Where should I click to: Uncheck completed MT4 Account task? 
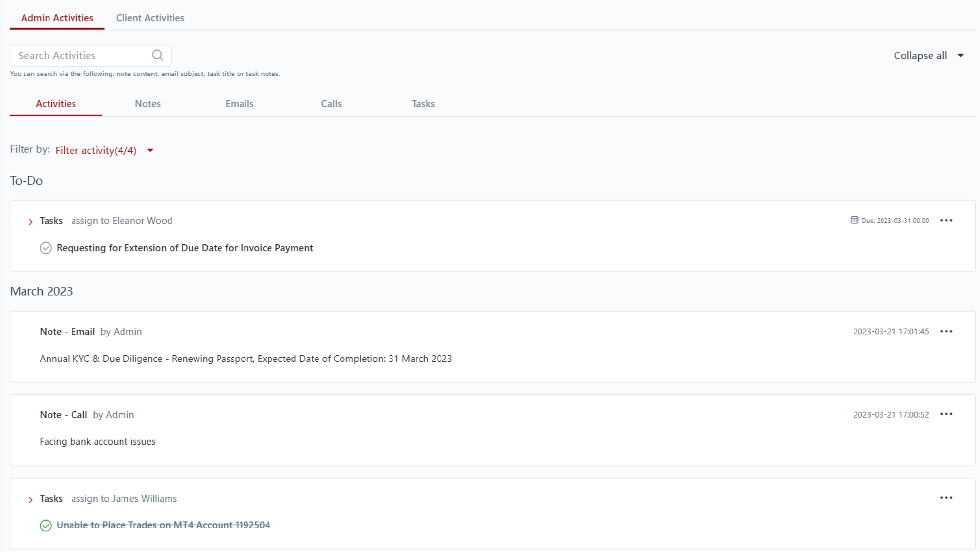pos(46,526)
